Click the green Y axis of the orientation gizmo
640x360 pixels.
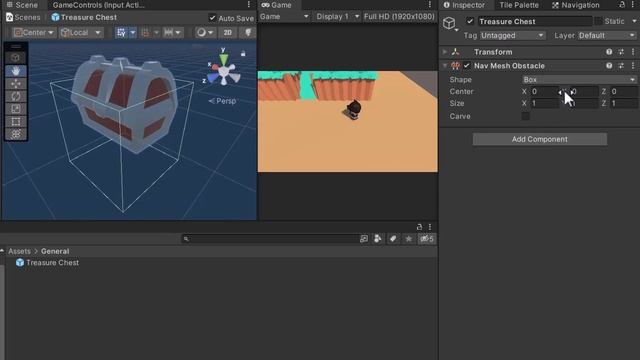[223, 58]
